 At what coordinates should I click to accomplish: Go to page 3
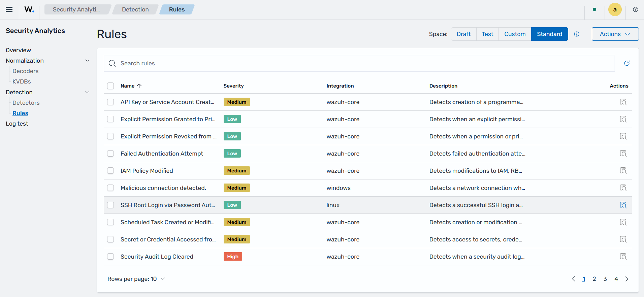point(605,279)
